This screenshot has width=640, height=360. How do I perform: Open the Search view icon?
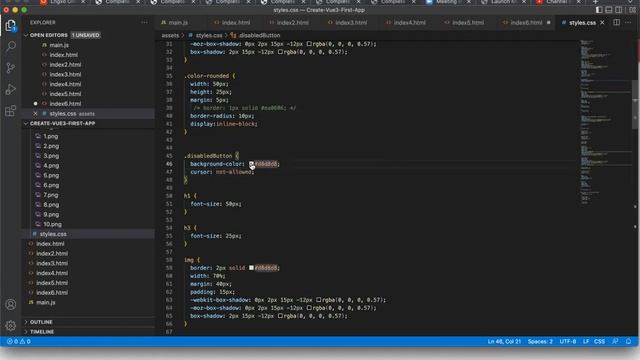11,47
